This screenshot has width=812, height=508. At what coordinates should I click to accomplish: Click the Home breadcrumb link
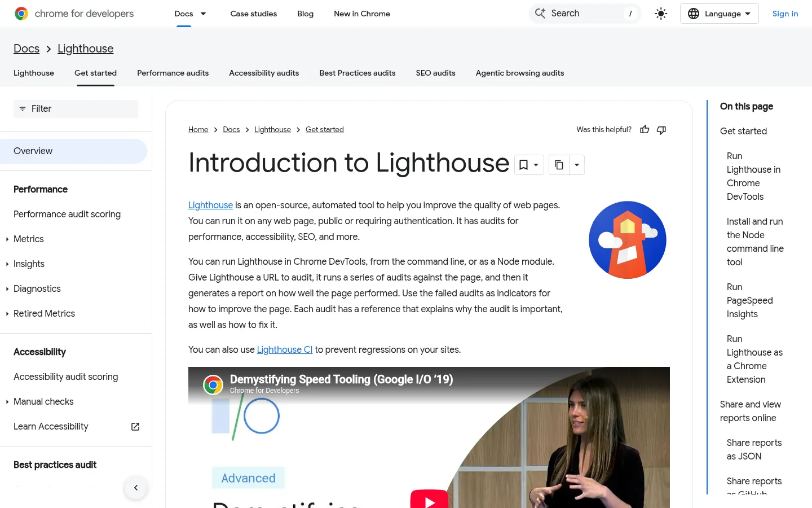(x=198, y=130)
